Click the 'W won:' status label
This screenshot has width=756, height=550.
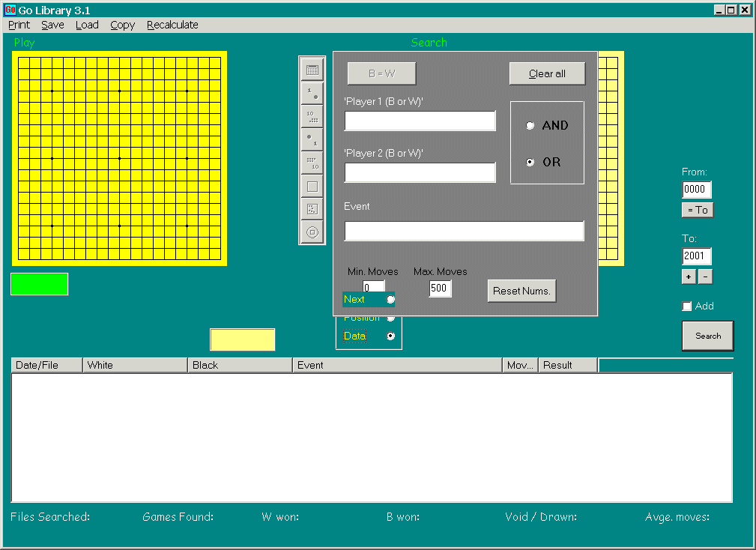(x=280, y=517)
